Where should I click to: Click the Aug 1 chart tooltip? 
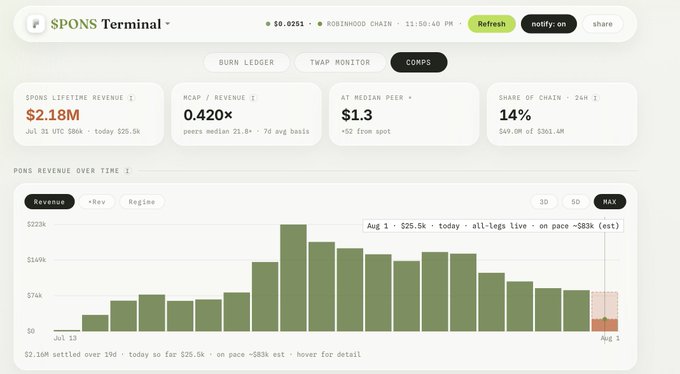[493, 226]
